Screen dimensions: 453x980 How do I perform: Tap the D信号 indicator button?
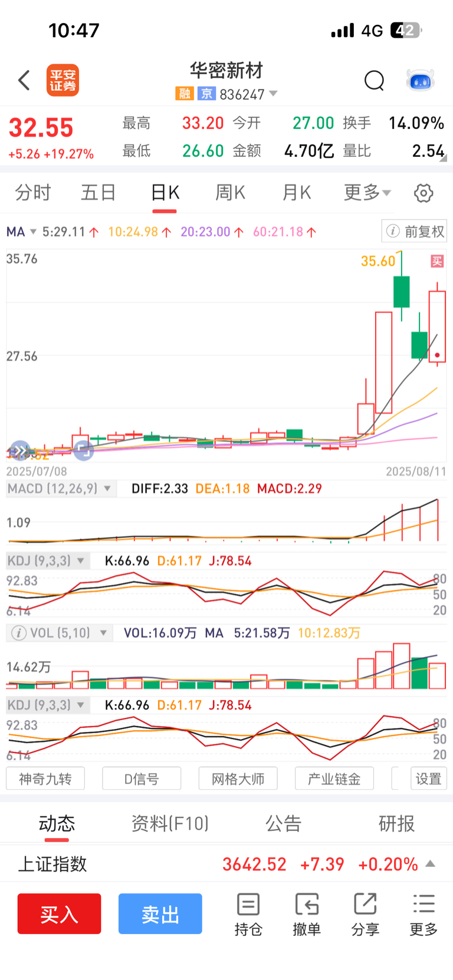tap(142, 778)
